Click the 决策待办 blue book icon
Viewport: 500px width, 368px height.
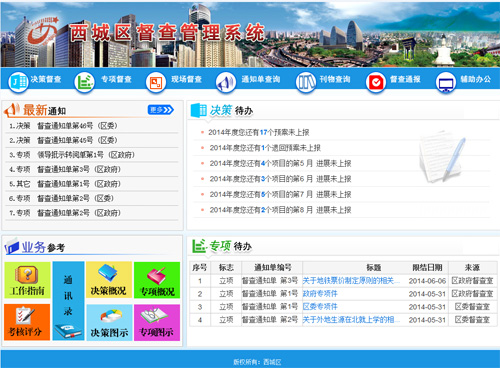click(199, 110)
